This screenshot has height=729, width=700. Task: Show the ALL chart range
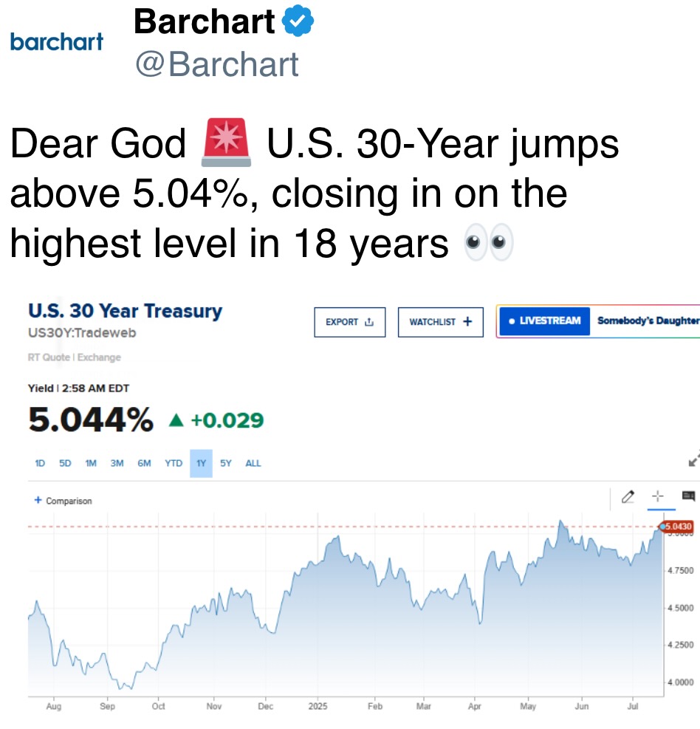(x=253, y=463)
